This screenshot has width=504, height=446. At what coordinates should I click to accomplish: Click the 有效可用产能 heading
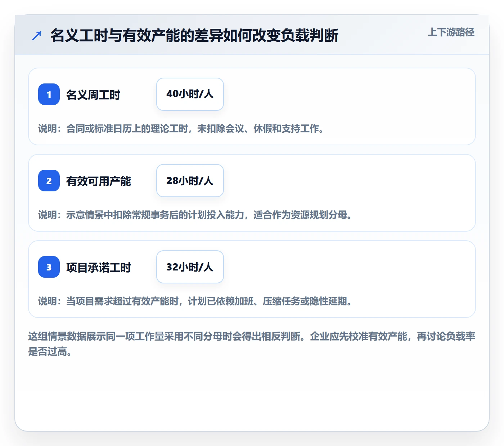99,181
